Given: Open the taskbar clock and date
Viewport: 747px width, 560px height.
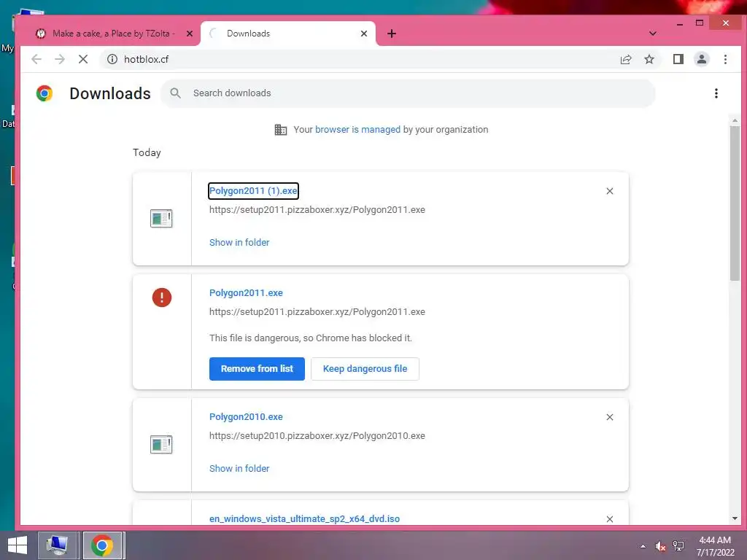Looking at the screenshot, I should 715,546.
